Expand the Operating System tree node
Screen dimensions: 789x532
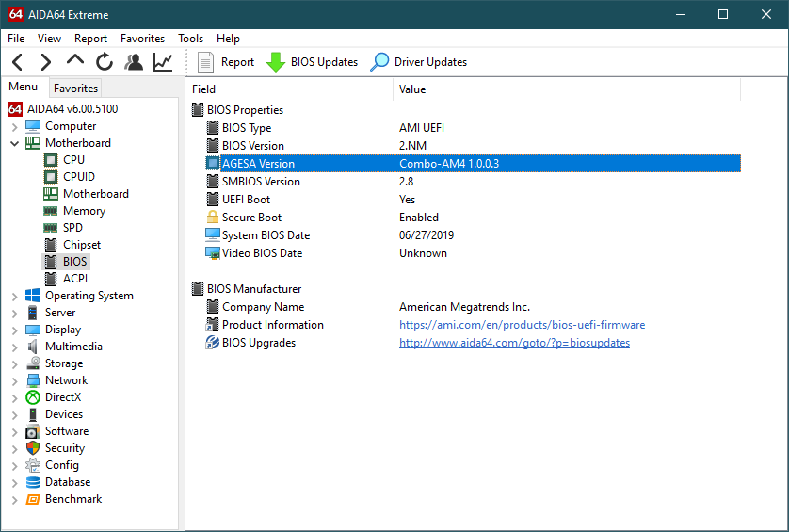(15, 296)
